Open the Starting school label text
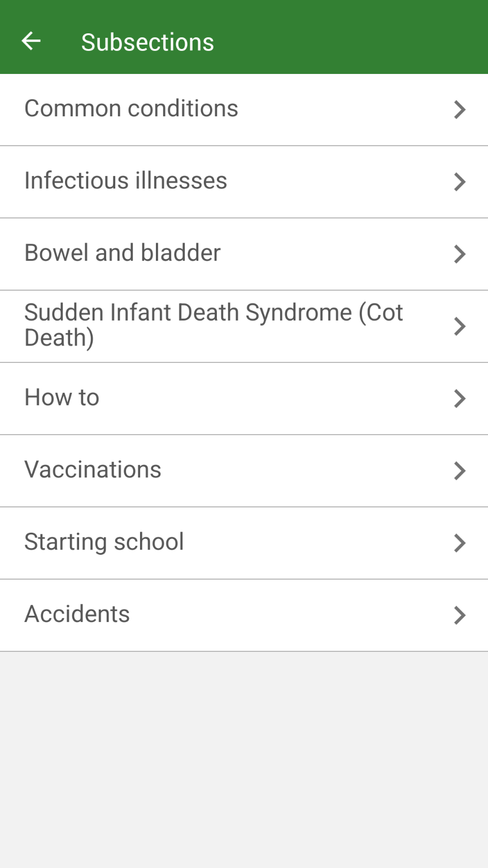Screen dimensions: 488x868 click(x=104, y=542)
